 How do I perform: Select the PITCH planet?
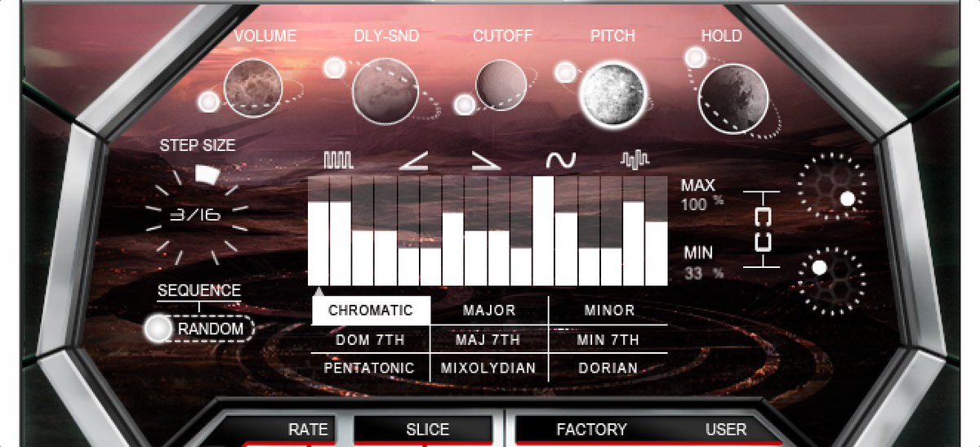click(612, 95)
